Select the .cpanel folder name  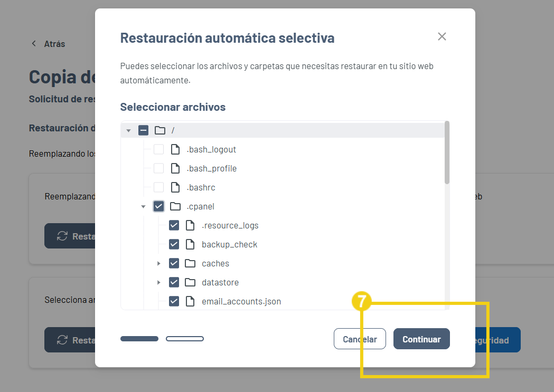coord(200,206)
